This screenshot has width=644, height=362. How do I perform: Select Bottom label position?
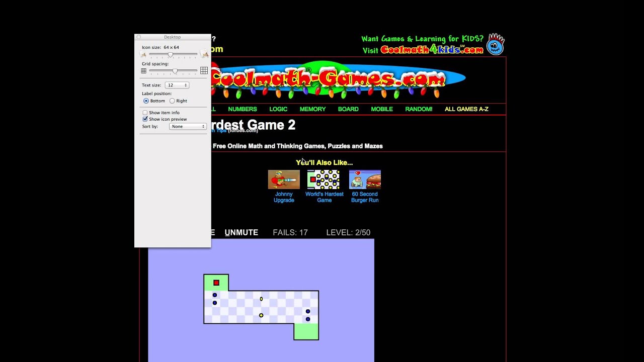click(146, 101)
